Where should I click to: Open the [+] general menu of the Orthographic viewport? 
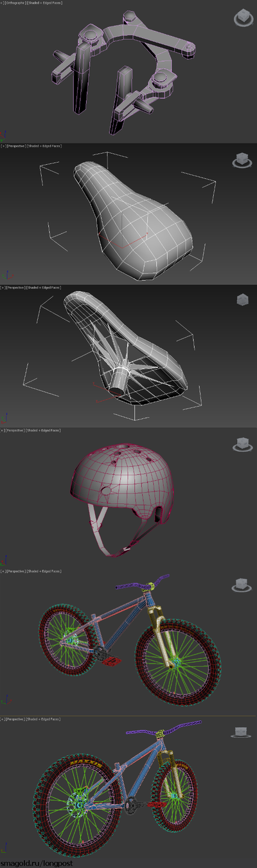pos(3,4)
